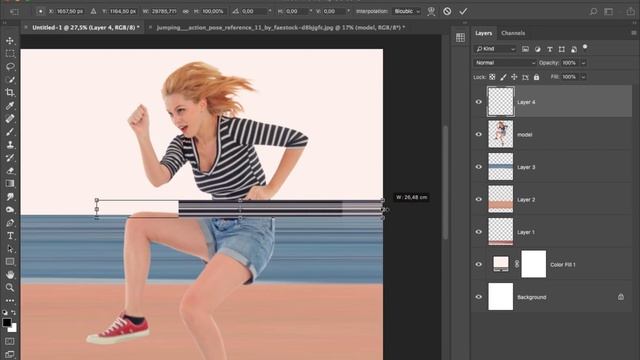This screenshot has height=360, width=640.
Task: Switch to the Layers tab
Action: tap(483, 33)
